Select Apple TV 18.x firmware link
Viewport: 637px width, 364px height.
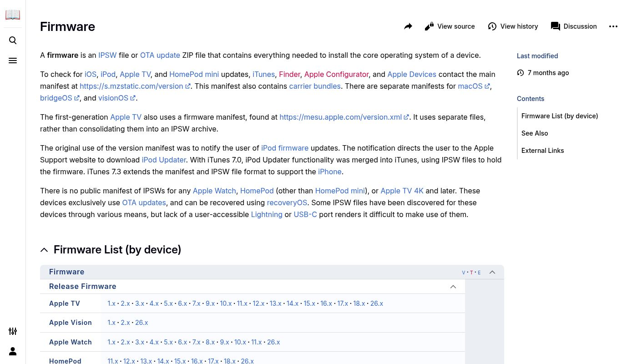click(359, 303)
